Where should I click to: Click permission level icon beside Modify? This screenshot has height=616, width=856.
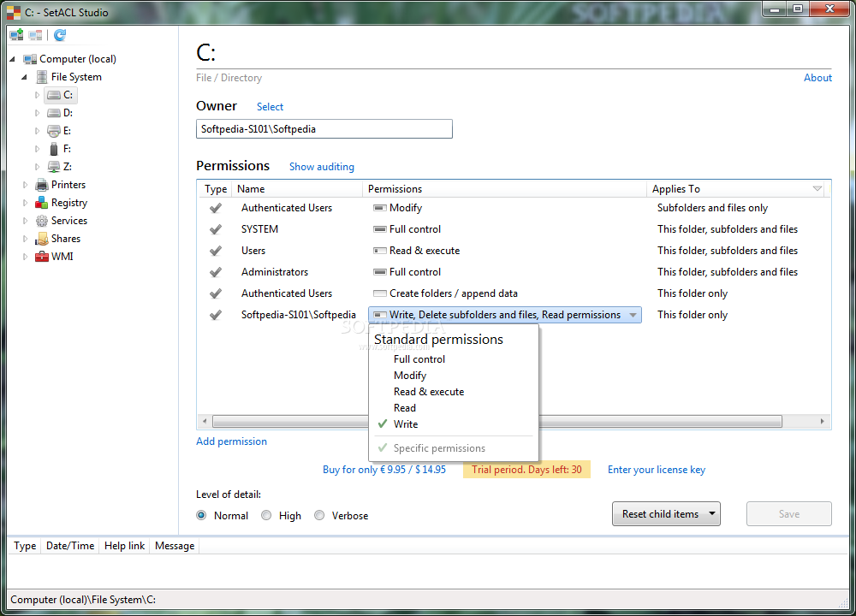pos(380,208)
